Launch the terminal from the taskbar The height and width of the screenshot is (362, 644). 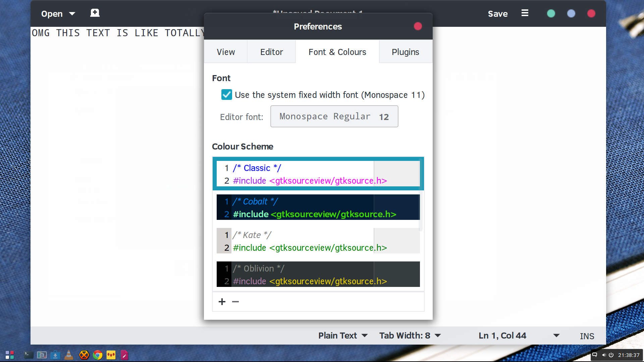[29, 355]
